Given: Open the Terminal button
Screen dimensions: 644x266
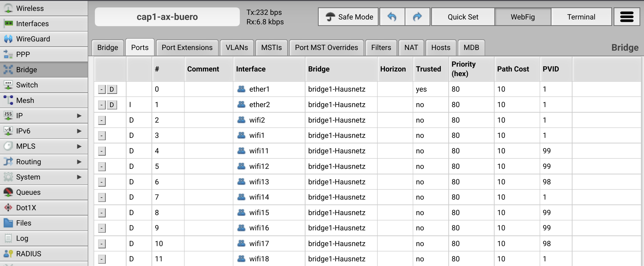Looking at the screenshot, I should tap(581, 17).
